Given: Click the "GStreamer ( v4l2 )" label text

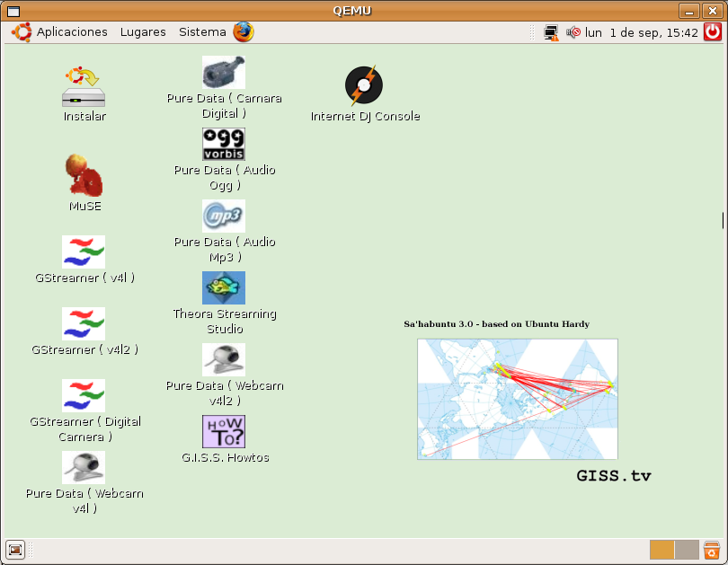Looking at the screenshot, I should (x=85, y=349).
